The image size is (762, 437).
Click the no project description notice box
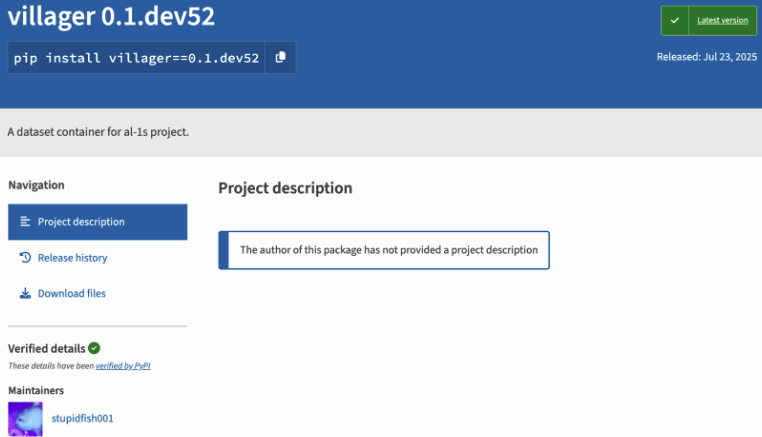(384, 250)
